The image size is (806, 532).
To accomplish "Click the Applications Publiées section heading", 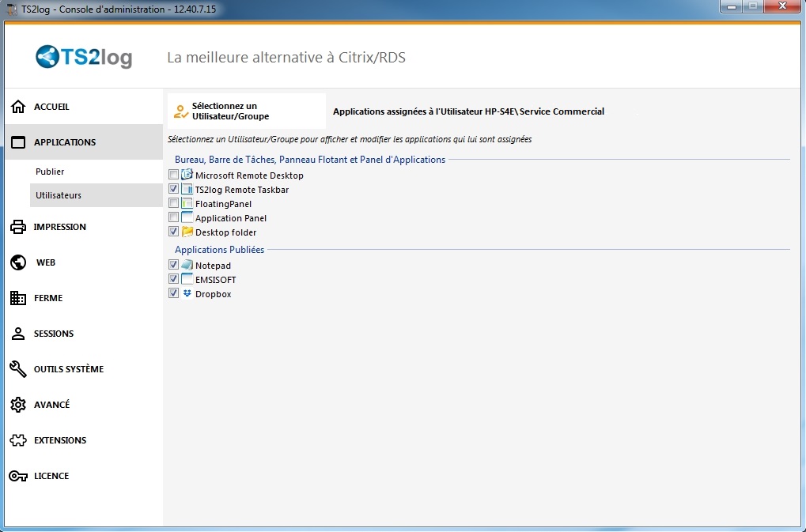I will (x=219, y=250).
